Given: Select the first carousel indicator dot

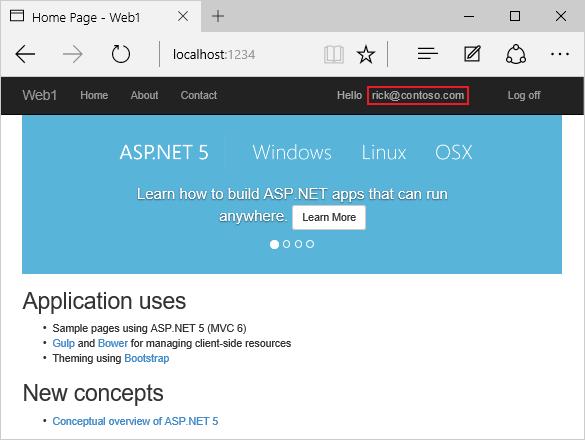Looking at the screenshot, I should coord(274,244).
